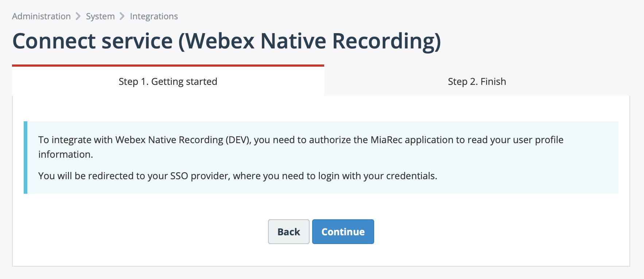Open the Administration breadcrumb link
The image size is (644, 279).
[41, 16]
